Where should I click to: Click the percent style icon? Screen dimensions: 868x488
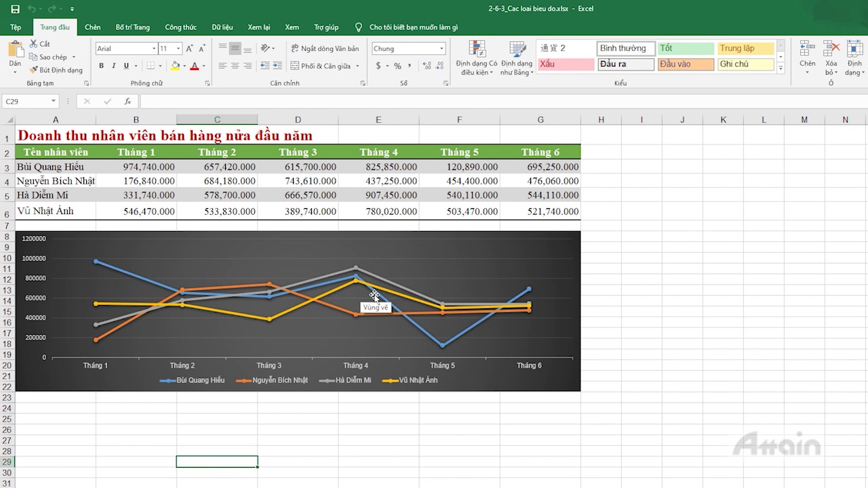coord(397,66)
